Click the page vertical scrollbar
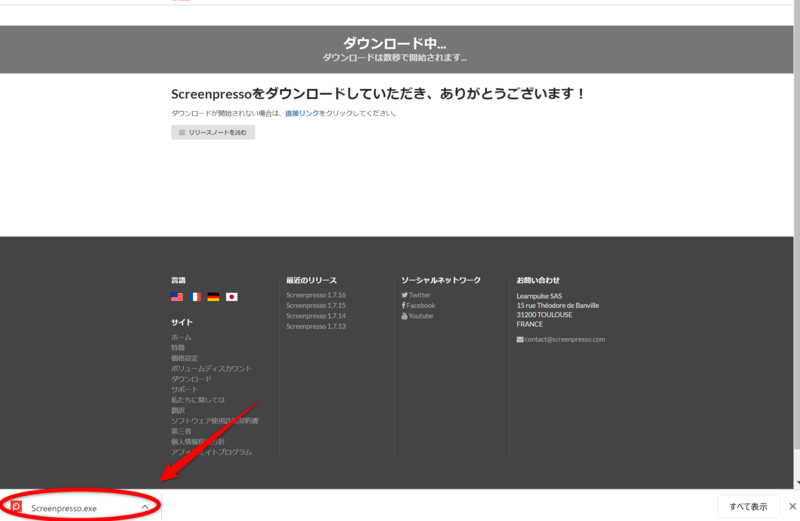Image resolution: width=800 pixels, height=521 pixels. pos(797,225)
